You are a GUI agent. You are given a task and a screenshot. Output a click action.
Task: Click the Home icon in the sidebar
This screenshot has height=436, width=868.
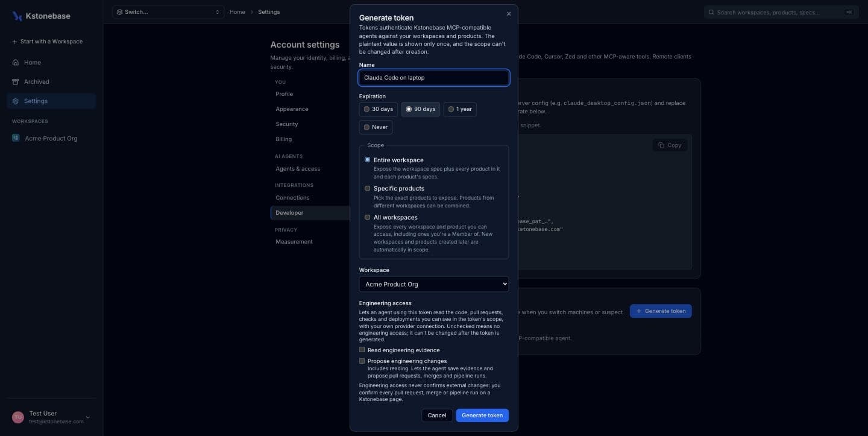16,62
